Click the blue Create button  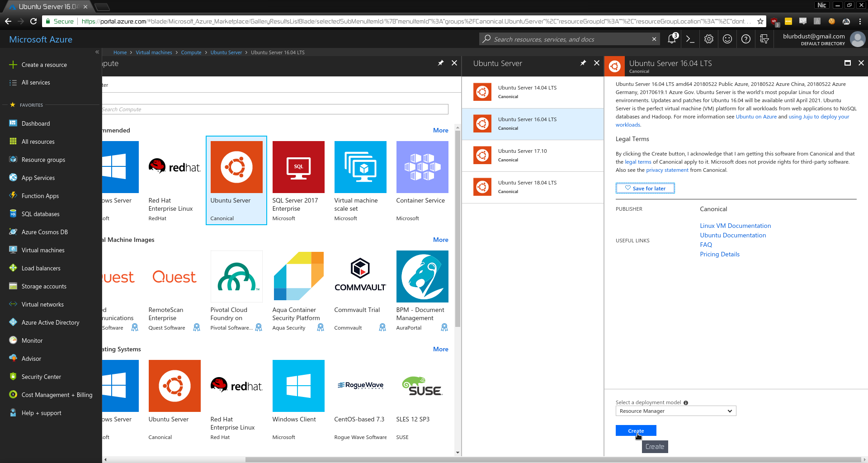[x=636, y=430]
